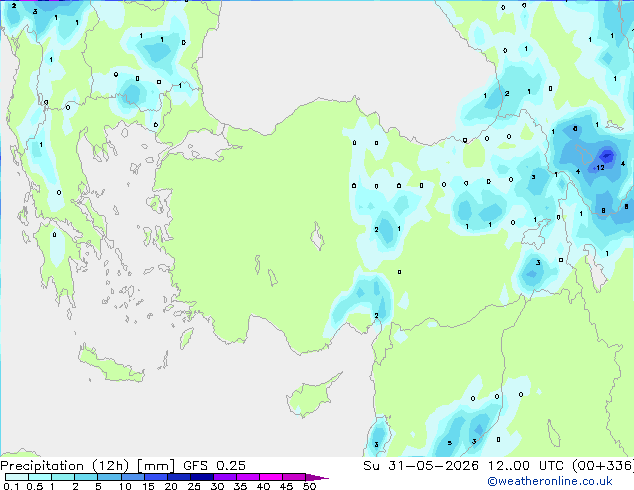Select the 15–20 mm blue legend swatch
Image resolution: width=634 pixels, height=490 pixels.
[155, 477]
